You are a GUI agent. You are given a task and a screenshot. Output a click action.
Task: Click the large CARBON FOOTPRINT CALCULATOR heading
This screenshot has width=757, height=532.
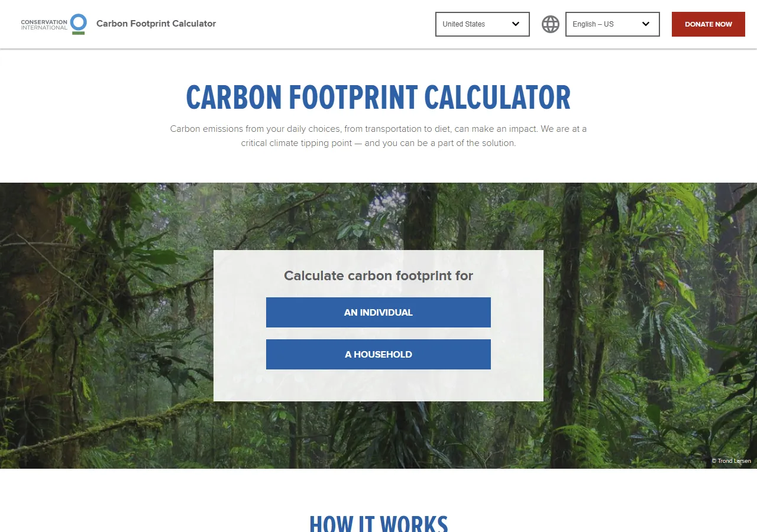pos(378,98)
